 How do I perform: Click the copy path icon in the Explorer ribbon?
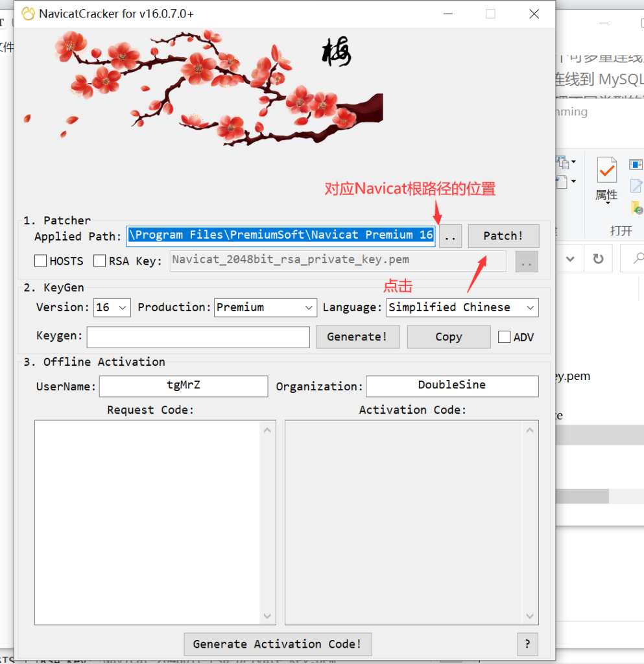point(563,163)
